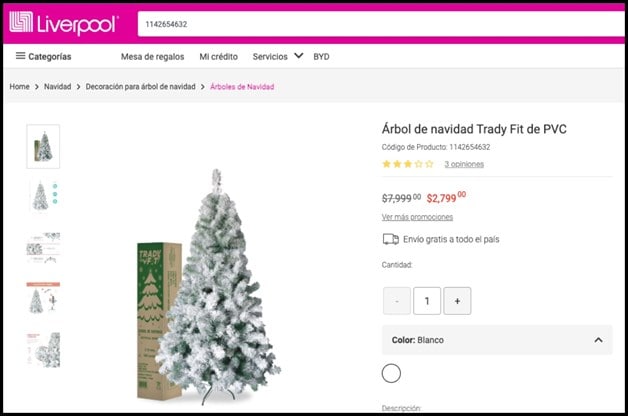628x416 pixels.
Task: Open Mi crédito menu item
Action: point(218,56)
